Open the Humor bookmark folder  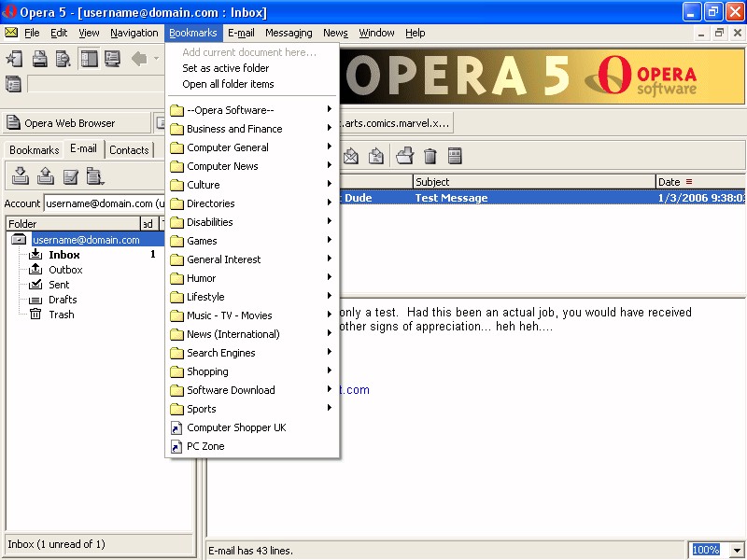click(252, 278)
